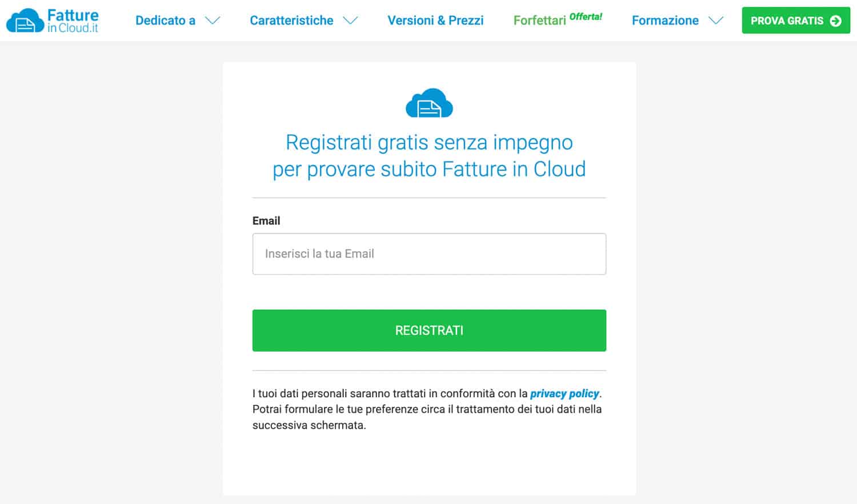
Task: Click the arrow icon inside Prova Gratis
Action: (x=835, y=21)
